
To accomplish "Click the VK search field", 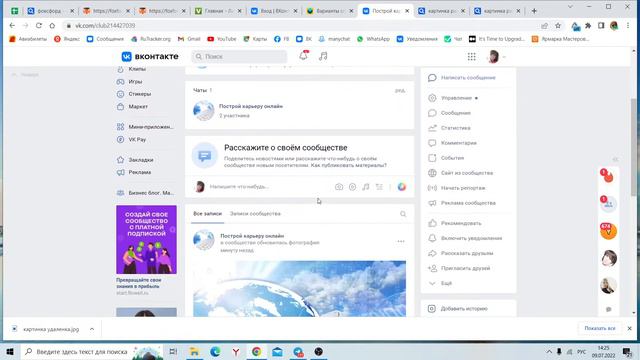I will pyautogui.click(x=240, y=56).
